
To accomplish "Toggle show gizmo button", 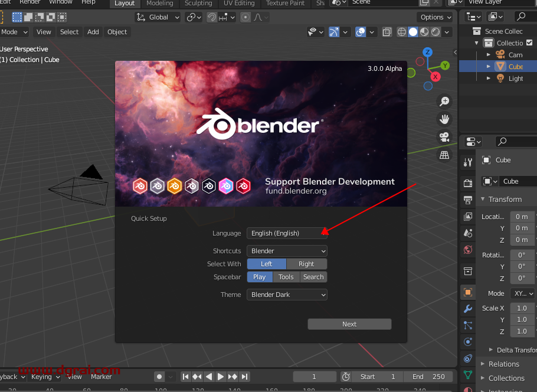I will [x=334, y=32].
